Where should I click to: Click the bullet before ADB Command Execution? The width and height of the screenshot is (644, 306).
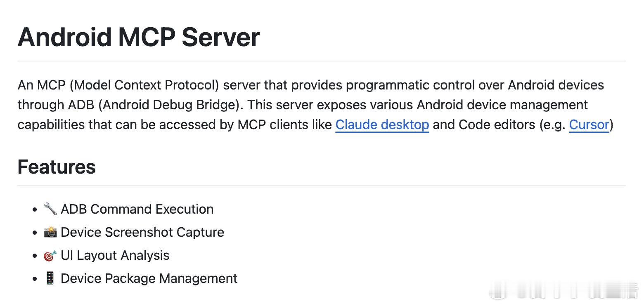(35, 209)
